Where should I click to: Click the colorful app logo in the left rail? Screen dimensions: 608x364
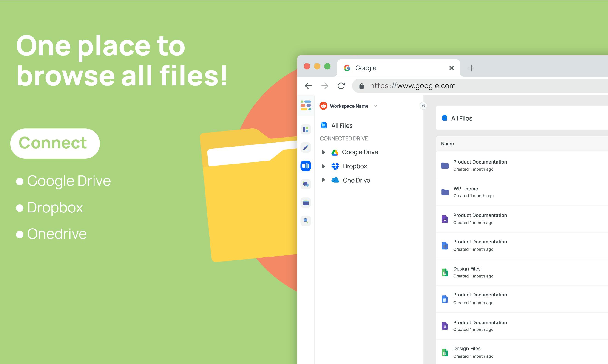click(306, 105)
